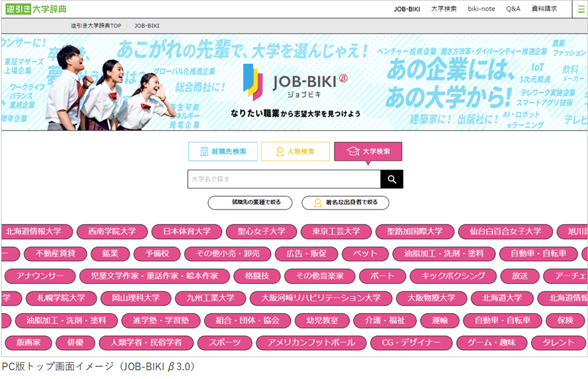This screenshot has height=379, width=588.
Task: Select the 北海道大学 tag
Action: (502, 298)
